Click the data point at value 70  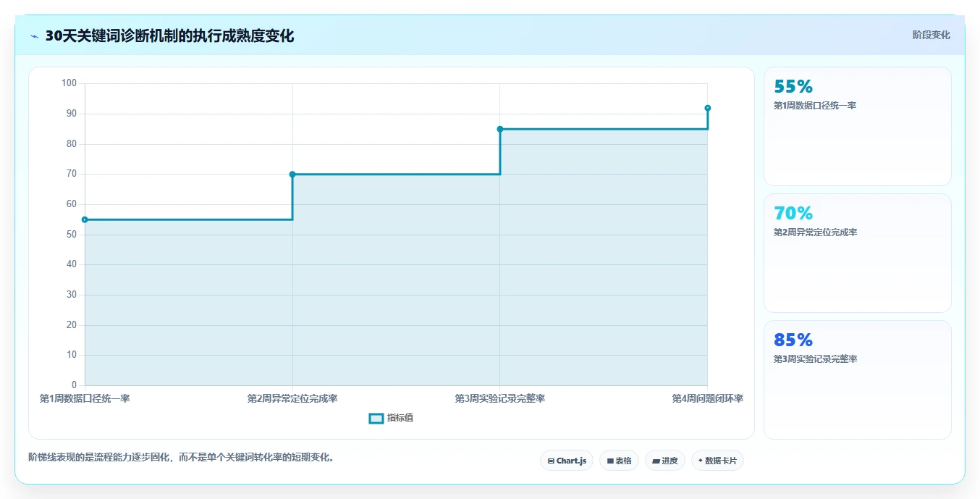[292, 174]
